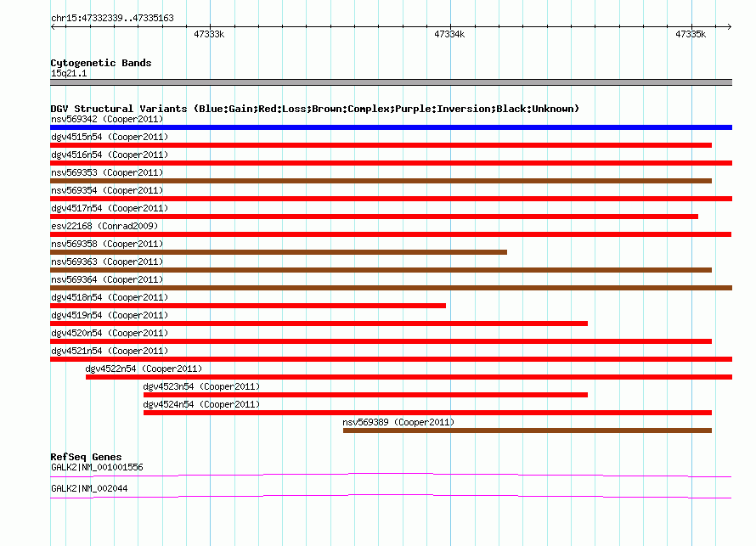Select the red bar under dgv4517n54
Image resolution: width=756 pixels, height=546 pixels.
(374, 217)
